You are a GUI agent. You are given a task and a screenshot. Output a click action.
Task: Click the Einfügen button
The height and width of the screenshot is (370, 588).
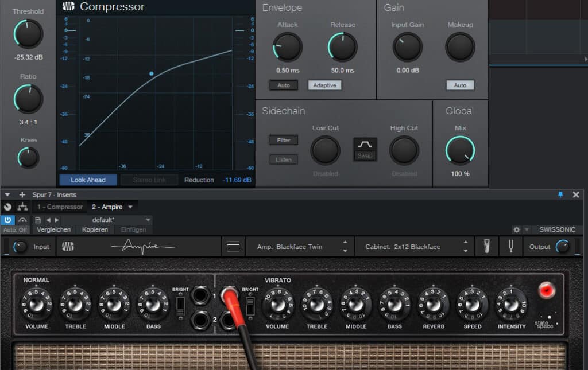[x=133, y=229]
